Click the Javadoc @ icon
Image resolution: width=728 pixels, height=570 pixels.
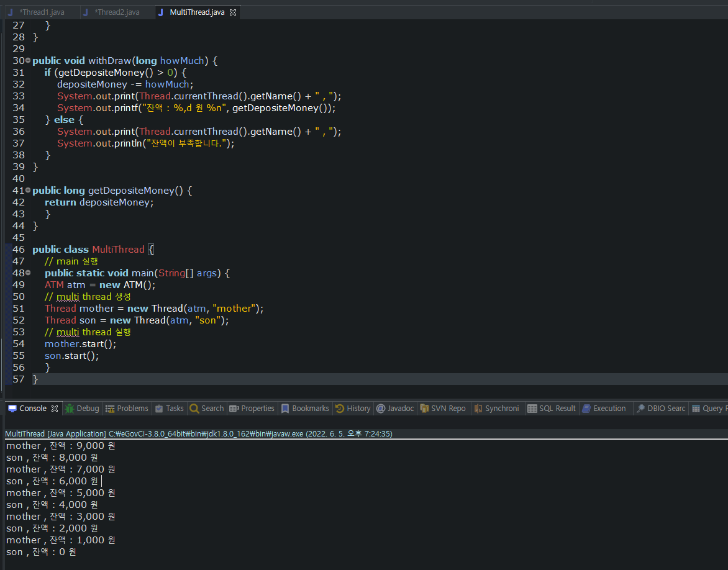[381, 409]
